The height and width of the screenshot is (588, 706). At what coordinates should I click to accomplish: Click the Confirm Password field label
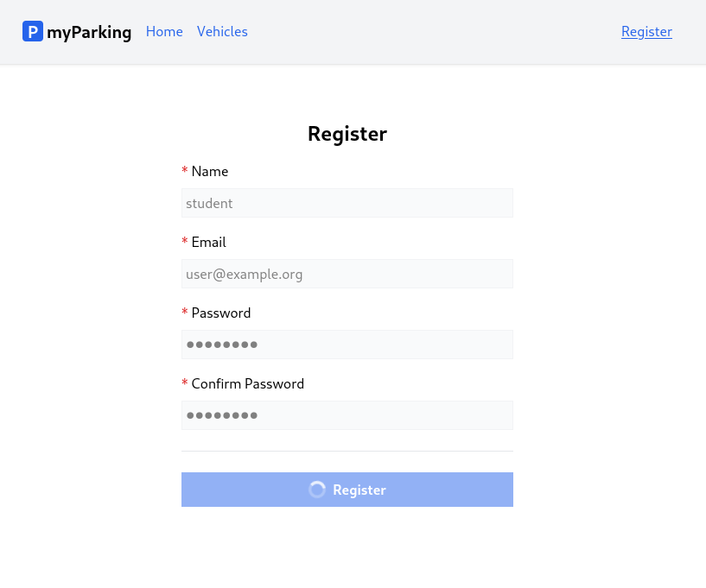pos(248,383)
